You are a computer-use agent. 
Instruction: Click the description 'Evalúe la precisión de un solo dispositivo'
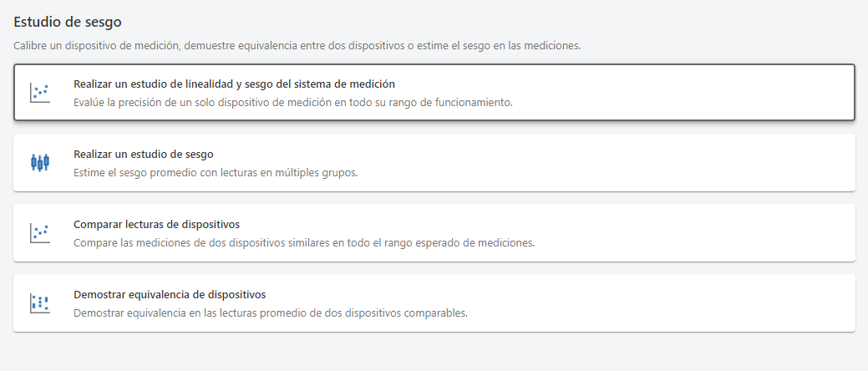[x=292, y=103]
